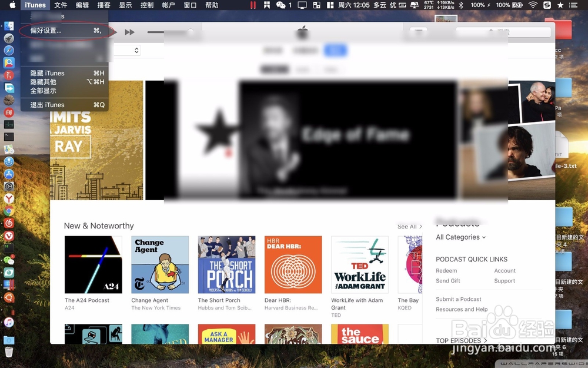This screenshot has width=588, height=368.
Task: Choose 退出 iTunes menu item
Action: pyautogui.click(x=65, y=105)
